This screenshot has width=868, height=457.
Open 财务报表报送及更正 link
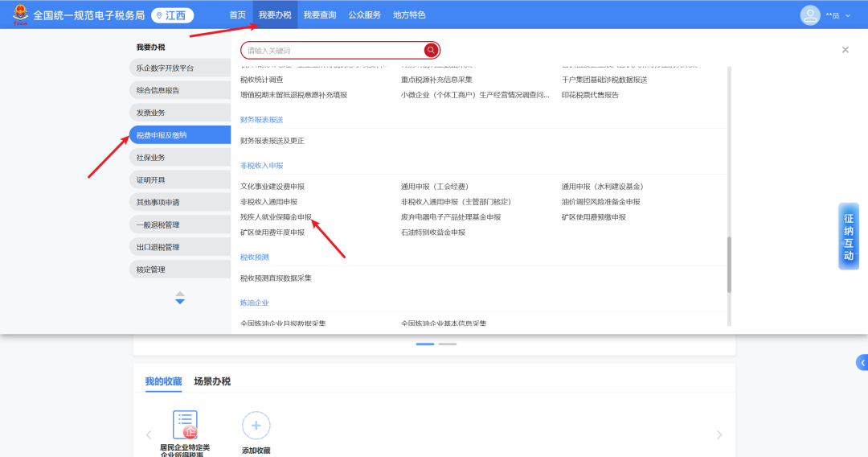[272, 141]
